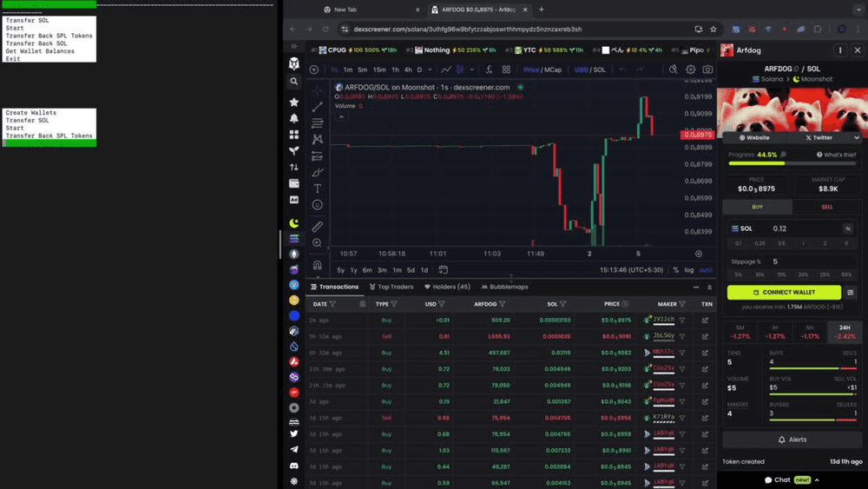The image size is (868, 489).
Task: Select the trend line drawing tool
Action: 317,106
